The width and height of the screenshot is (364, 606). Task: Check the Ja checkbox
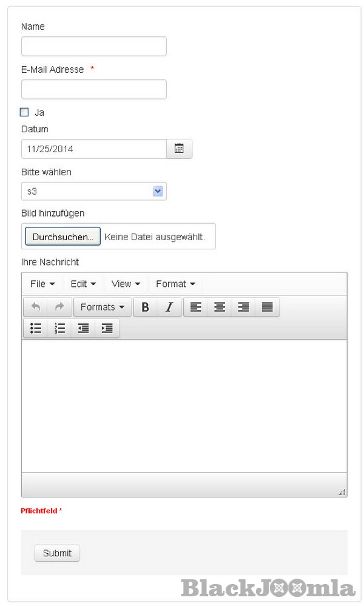point(24,112)
